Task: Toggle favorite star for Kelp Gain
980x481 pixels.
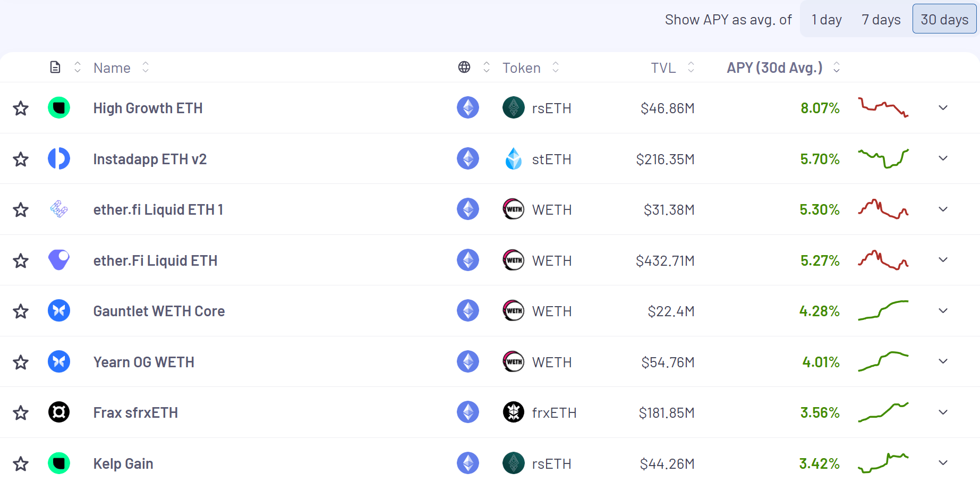Action: pos(21,464)
